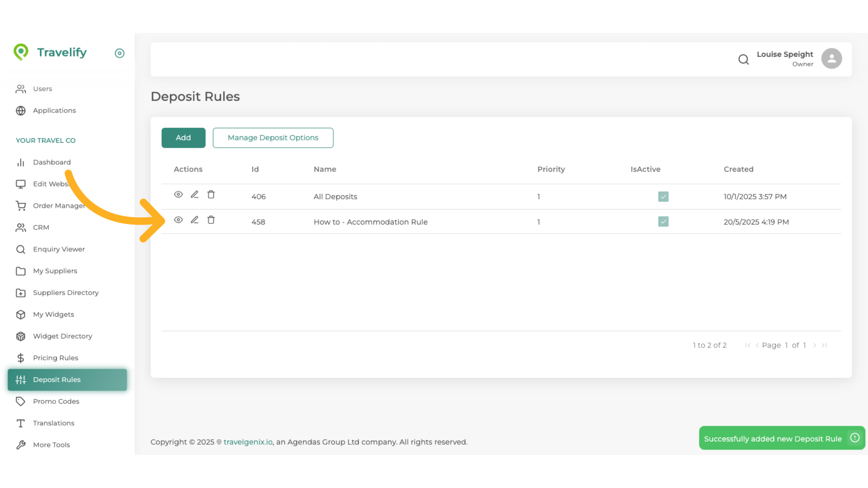Select the Deposit Rules menu item
Viewport: 868px width, 488px height.
coord(57,380)
